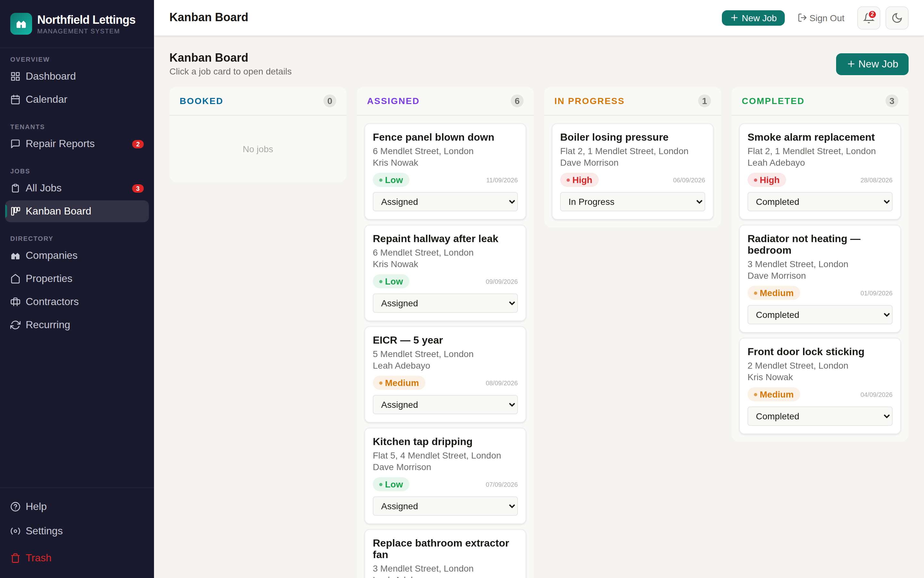Toggle dark mode with the moon icon
Image resolution: width=924 pixels, height=578 pixels.
coord(897,18)
